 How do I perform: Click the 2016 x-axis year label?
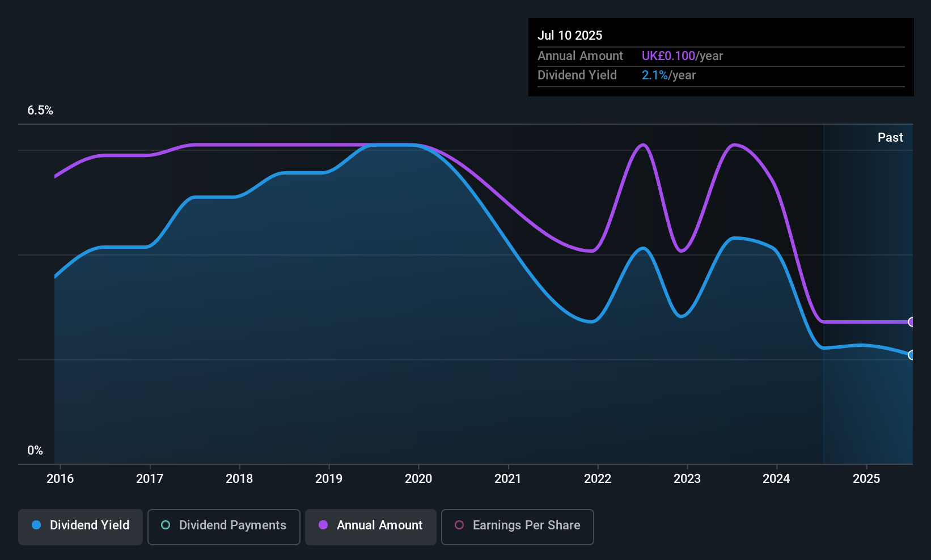tap(60, 478)
